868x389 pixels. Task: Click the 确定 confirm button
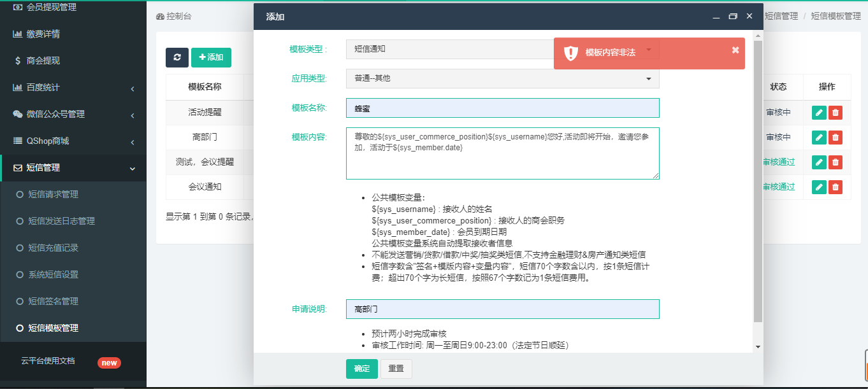pos(361,369)
